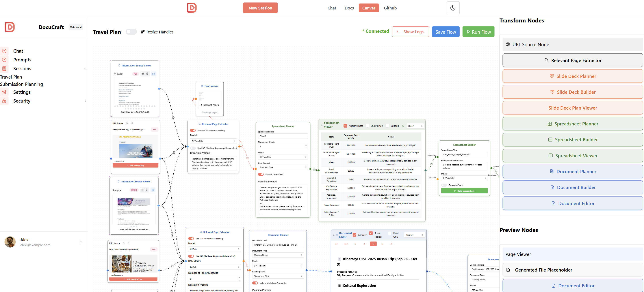Click the Spreadsheet Title field containing UIST_Busan_Budget_Estimate
This screenshot has width=644, height=292.
coord(464,155)
